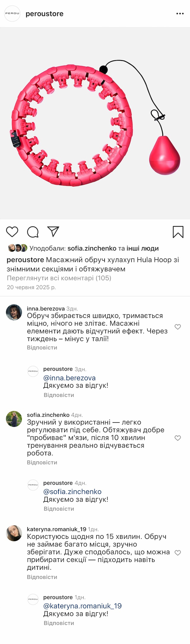Open kateryna.romaniuk_19's profile avatar
The height and width of the screenshot is (644, 190).
[14, 533]
